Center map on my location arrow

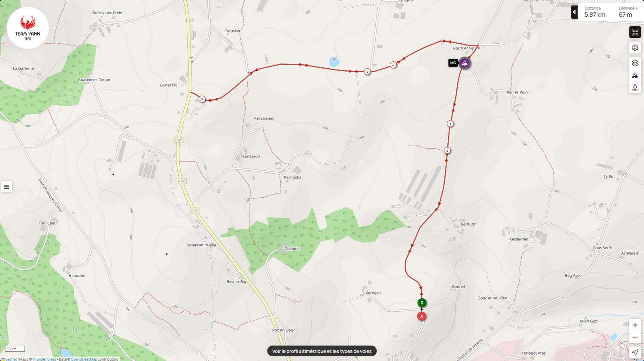(635, 353)
